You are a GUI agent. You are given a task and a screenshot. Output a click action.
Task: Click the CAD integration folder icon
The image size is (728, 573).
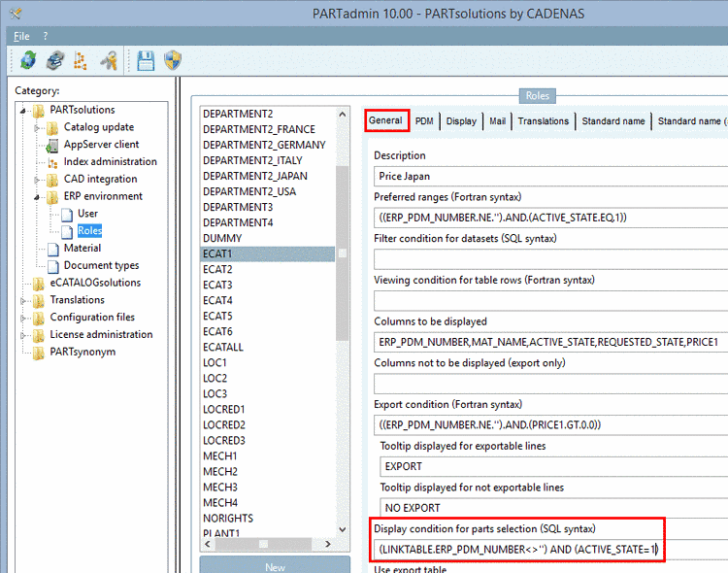(52, 180)
